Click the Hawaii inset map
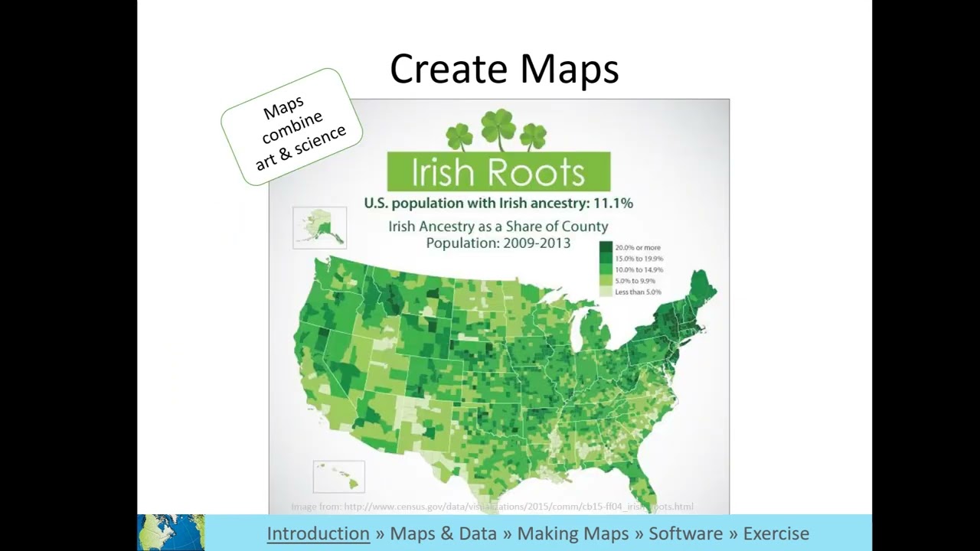 click(x=339, y=477)
